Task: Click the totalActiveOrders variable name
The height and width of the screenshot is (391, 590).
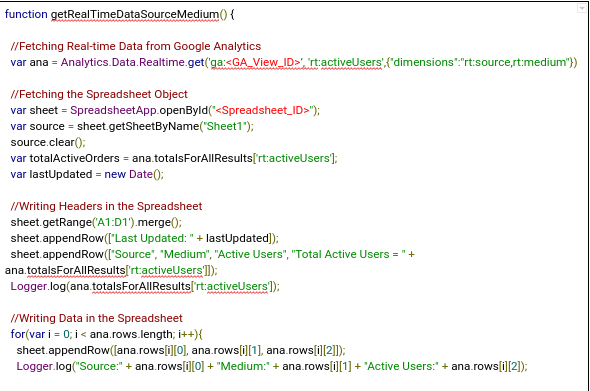Action: pyautogui.click(x=75, y=158)
